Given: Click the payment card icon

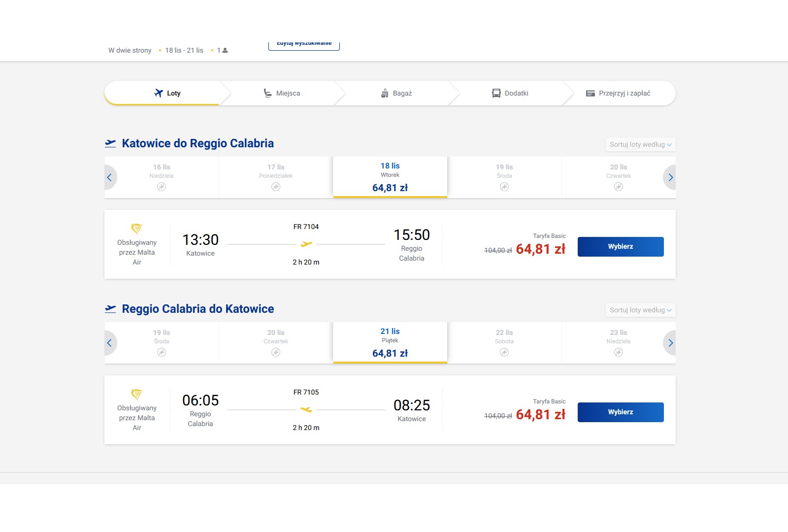Looking at the screenshot, I should (x=591, y=93).
